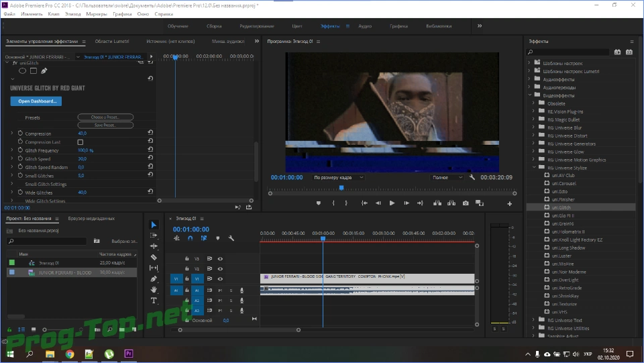This screenshot has height=363, width=644.
Task: Create ellipse mask for uni.Glitch effect
Action: coord(23,70)
